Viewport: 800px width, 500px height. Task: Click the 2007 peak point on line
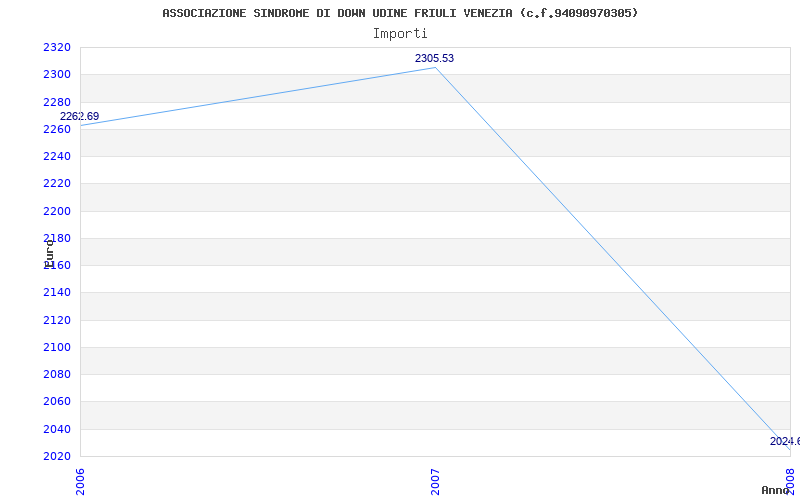(x=435, y=67)
